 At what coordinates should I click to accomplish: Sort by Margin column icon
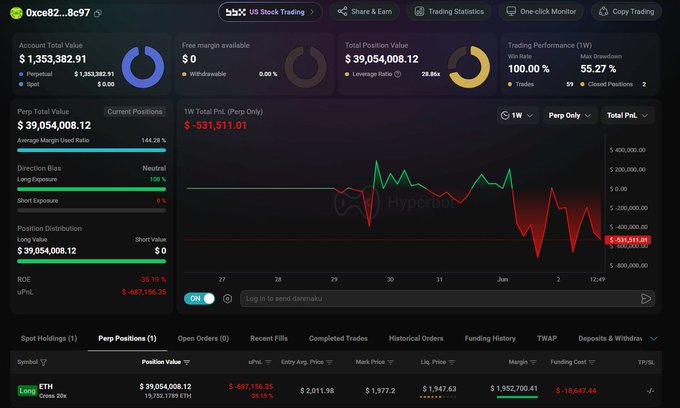coord(533,362)
